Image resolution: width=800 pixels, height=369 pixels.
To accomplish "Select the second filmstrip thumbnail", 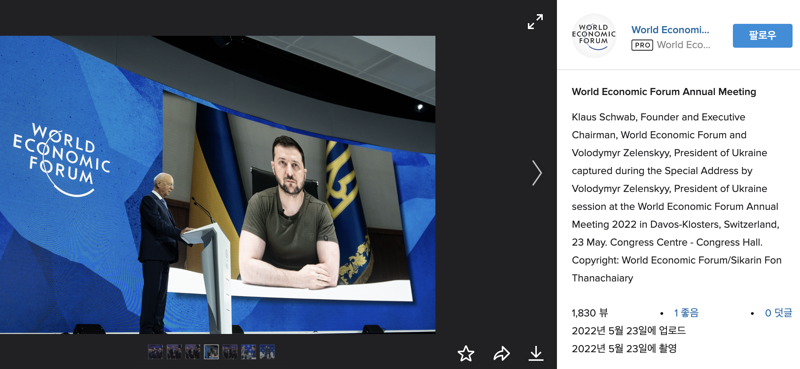I will pyautogui.click(x=174, y=352).
